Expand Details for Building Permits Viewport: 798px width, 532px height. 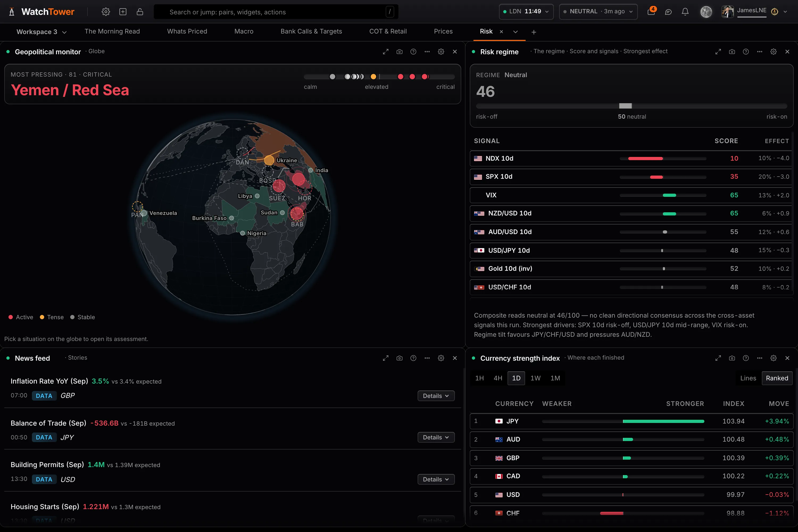pyautogui.click(x=436, y=479)
